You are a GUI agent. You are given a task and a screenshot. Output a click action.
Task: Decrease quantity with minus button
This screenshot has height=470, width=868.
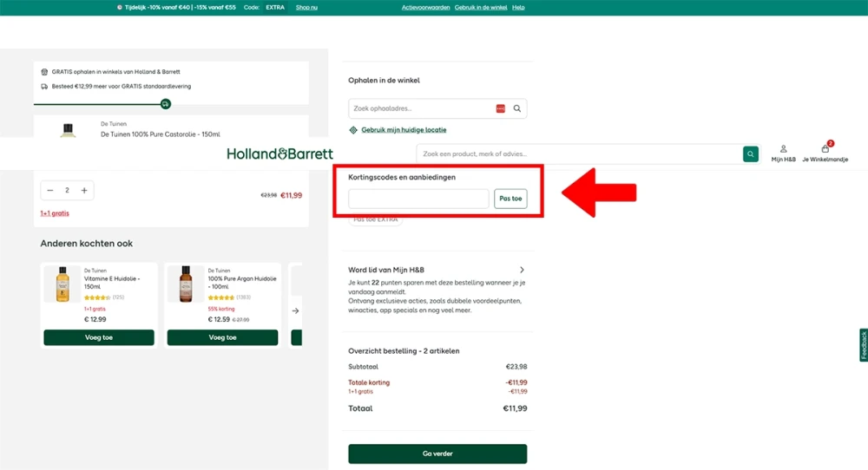tap(50, 190)
